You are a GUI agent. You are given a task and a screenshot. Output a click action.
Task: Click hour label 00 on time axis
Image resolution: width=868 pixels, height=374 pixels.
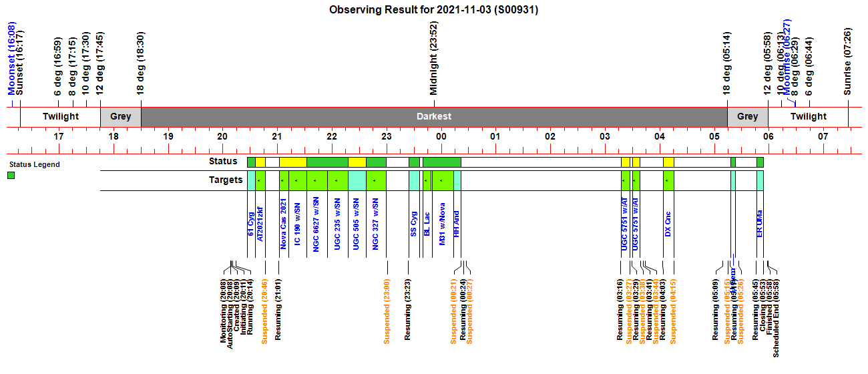click(x=441, y=137)
